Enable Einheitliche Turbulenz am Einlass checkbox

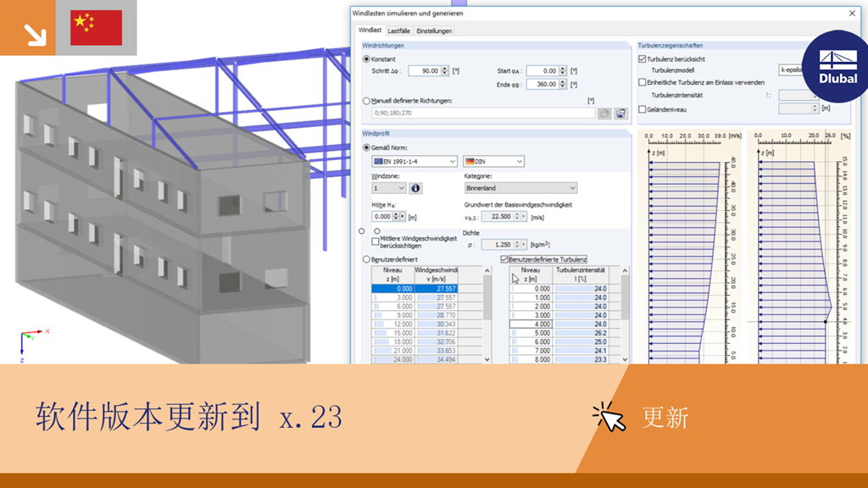click(643, 82)
